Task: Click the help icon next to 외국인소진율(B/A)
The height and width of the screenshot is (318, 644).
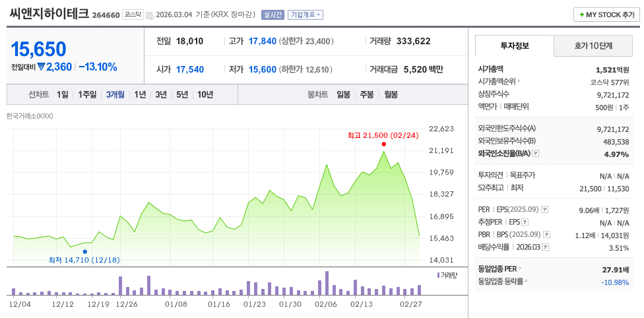Action: [536, 154]
